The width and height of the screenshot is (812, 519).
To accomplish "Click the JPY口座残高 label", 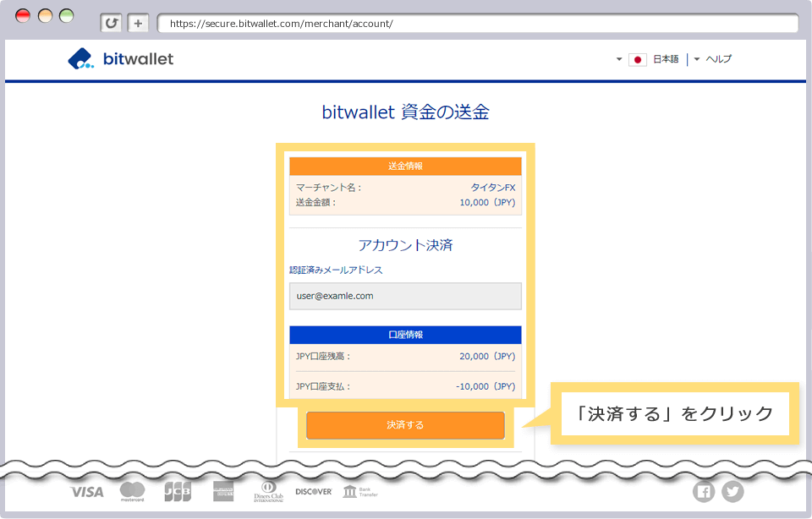I will 323,356.
